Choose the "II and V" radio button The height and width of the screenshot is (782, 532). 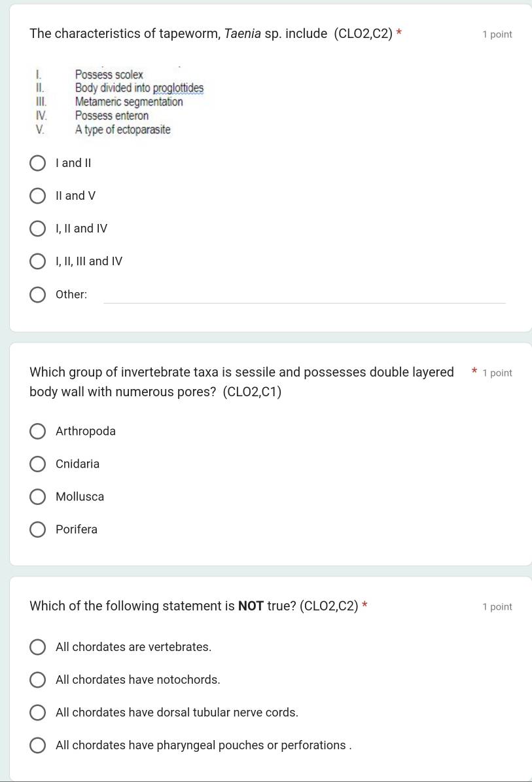pos(38,196)
